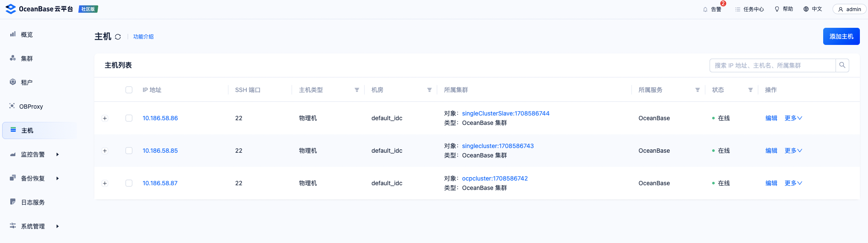Open 更多 dropdown for 10.186.58.85
Image resolution: width=868 pixels, height=243 pixels.
793,151
